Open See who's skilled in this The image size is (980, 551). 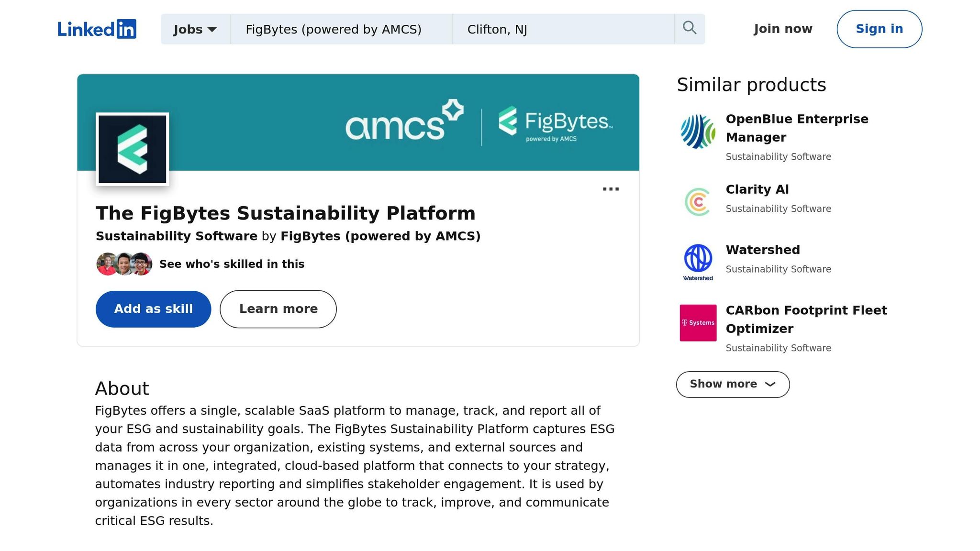click(232, 264)
